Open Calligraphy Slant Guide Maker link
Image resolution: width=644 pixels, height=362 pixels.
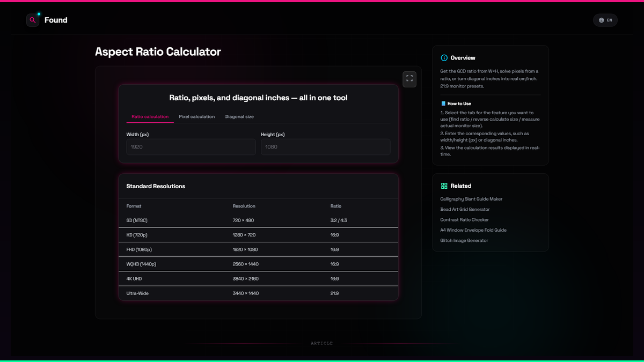click(471, 199)
